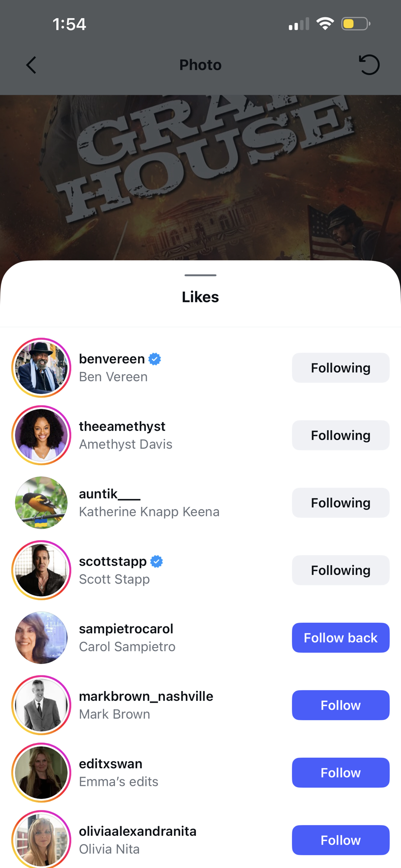
Task: Open scottstapp's profile picture
Action: (41, 570)
